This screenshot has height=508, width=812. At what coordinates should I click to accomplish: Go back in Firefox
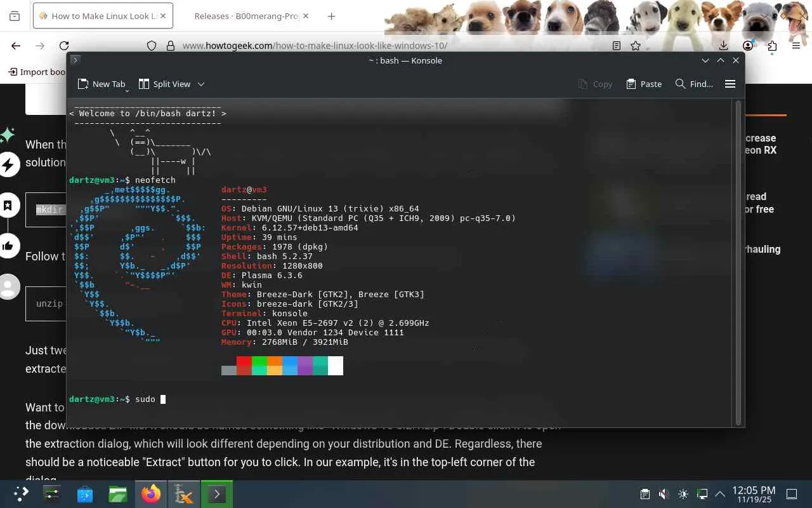(16, 46)
